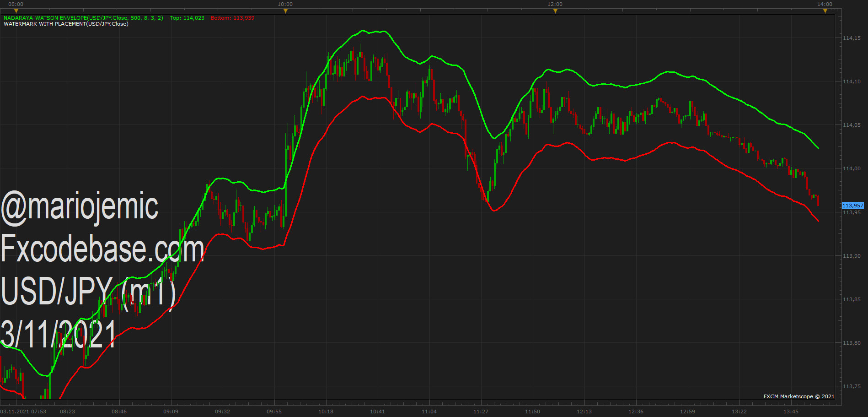Click the 114,05 price axis label

coord(852,125)
